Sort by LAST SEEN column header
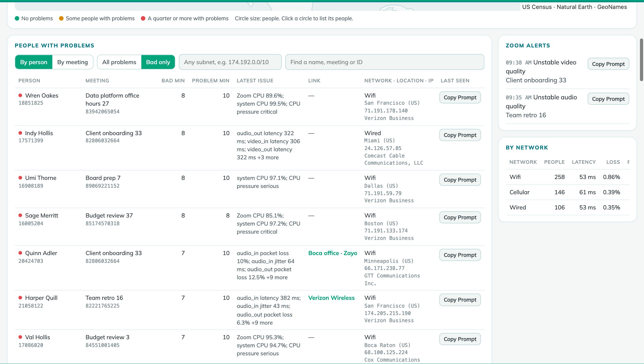The width and height of the screenshot is (644, 364). point(455,81)
